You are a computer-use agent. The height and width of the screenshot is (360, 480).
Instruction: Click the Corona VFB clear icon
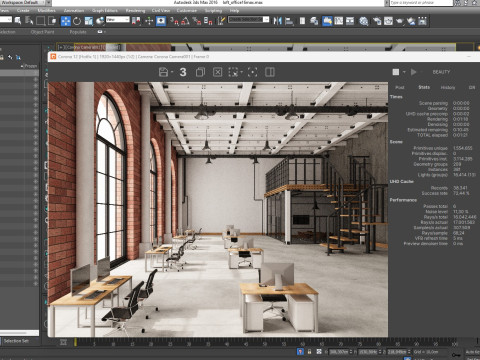point(218,72)
